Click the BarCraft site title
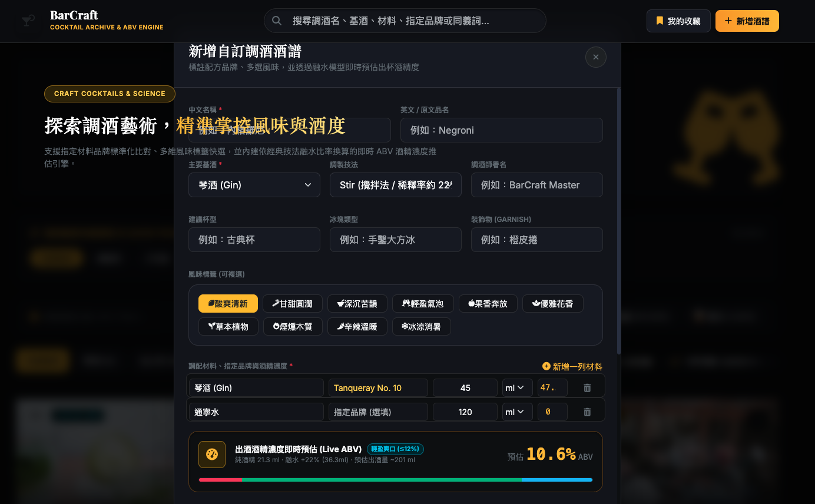This screenshot has width=815, height=504. click(x=74, y=15)
